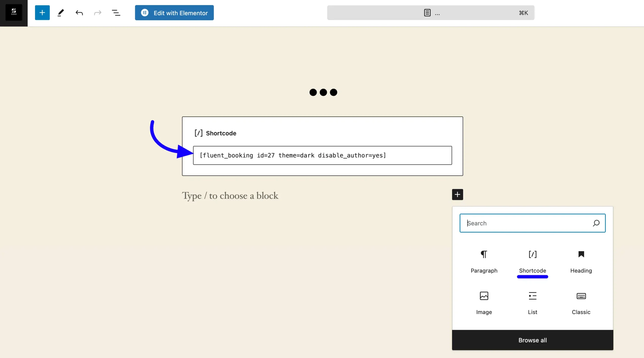Focus the block Search field
The width and height of the screenshot is (644, 358).
point(533,223)
